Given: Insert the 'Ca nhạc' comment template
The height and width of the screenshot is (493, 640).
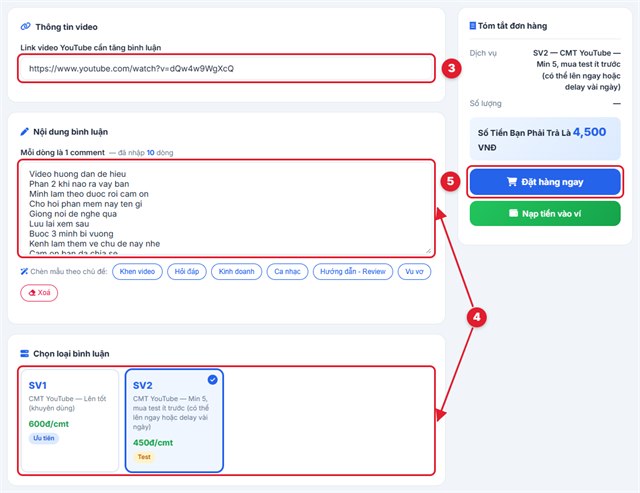Looking at the screenshot, I should (x=287, y=271).
